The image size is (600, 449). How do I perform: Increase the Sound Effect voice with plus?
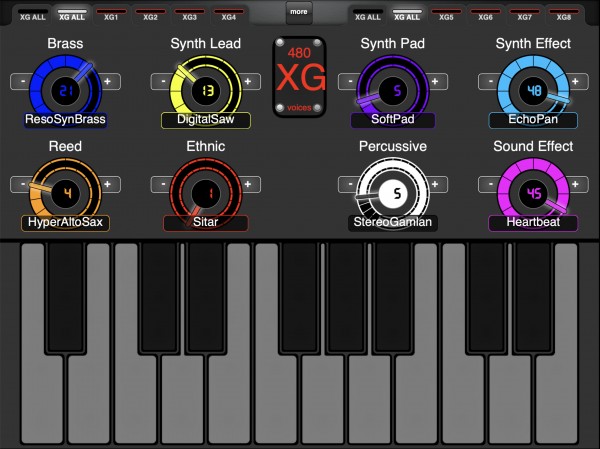576,184
